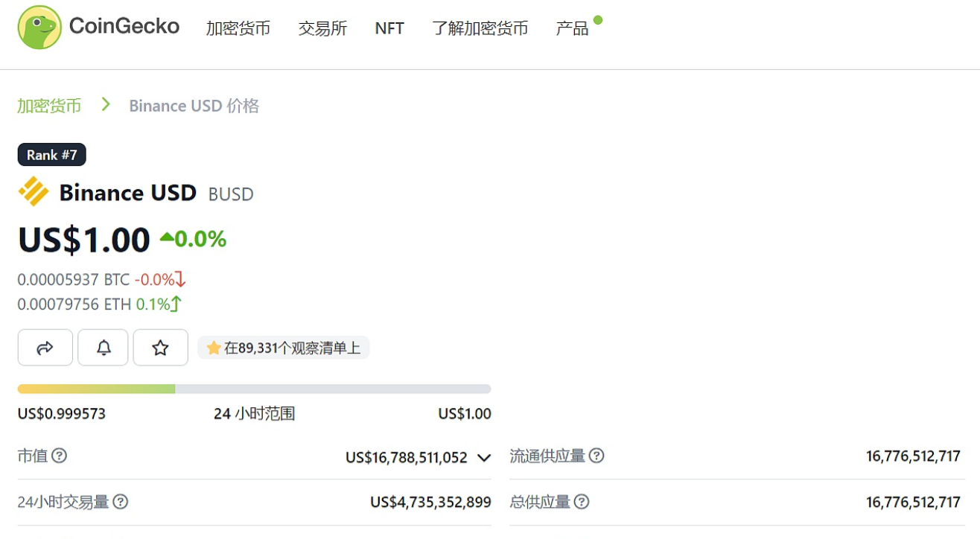The width and height of the screenshot is (980, 539).
Task: Click the share icon below the price
Action: [x=45, y=347]
